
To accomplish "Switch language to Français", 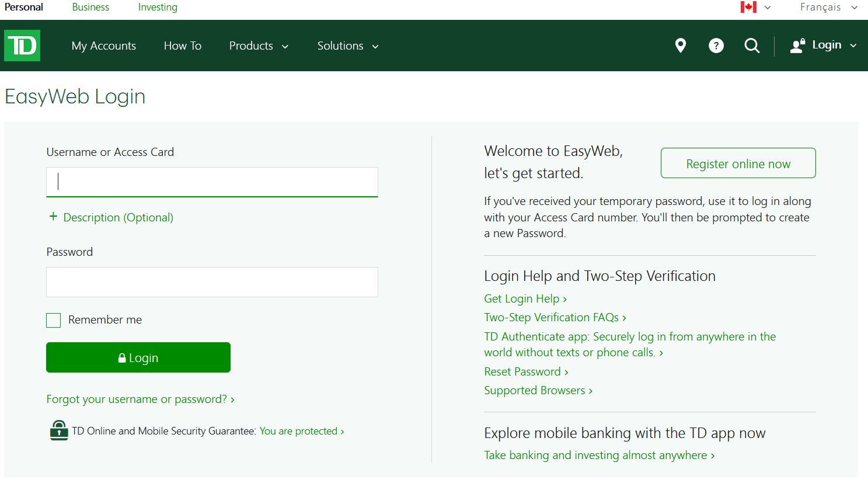I will 820,7.
